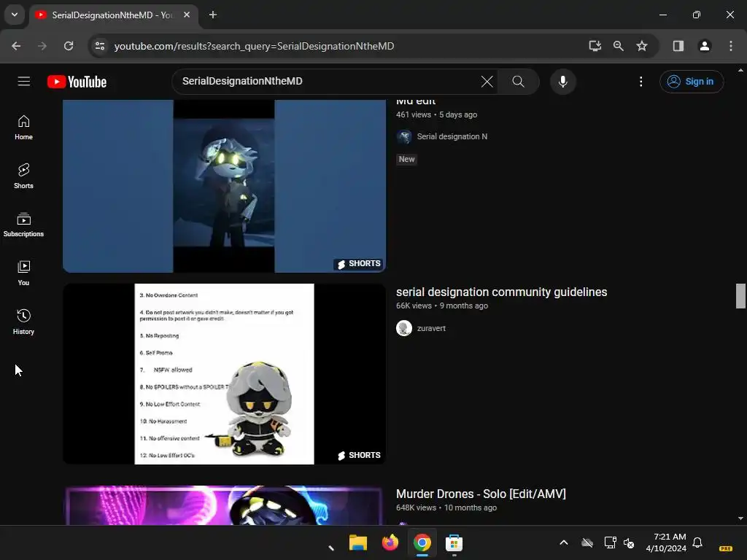The image size is (747, 560).
Task: Open the taskbar notification bell
Action: click(697, 542)
